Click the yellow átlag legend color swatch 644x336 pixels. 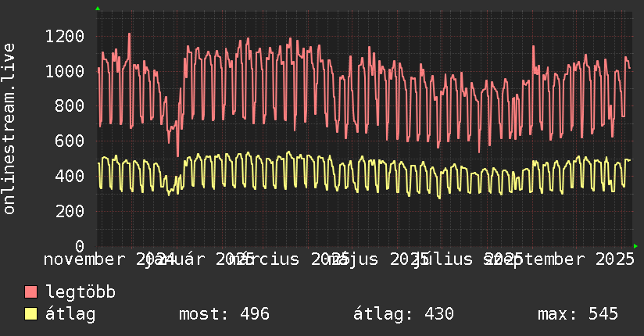(x=30, y=314)
